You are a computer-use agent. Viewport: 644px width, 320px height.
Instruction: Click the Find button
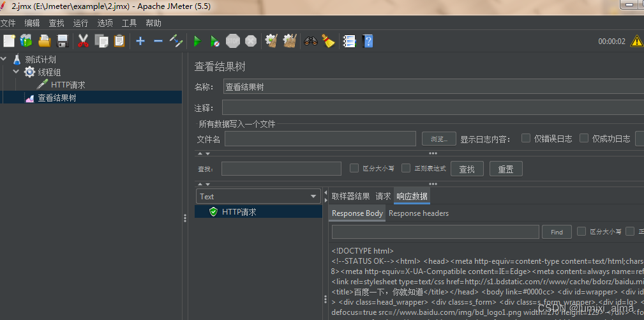[557, 232]
